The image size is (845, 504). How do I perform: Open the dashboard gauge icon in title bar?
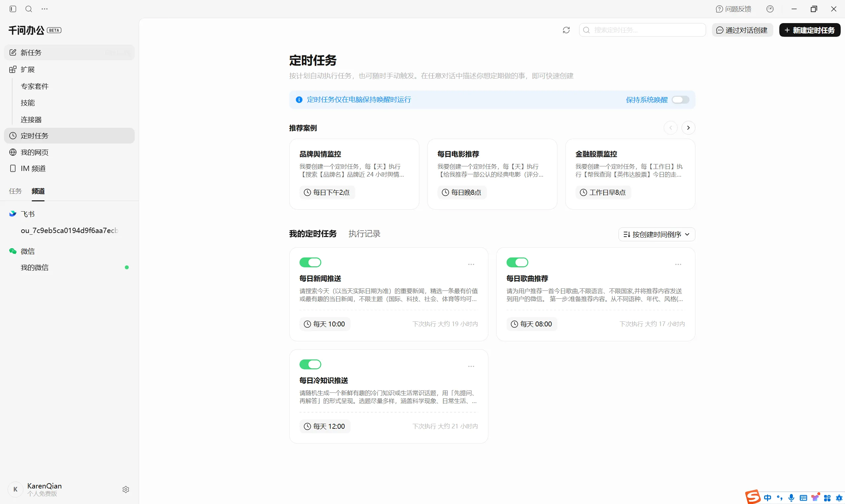(770, 9)
